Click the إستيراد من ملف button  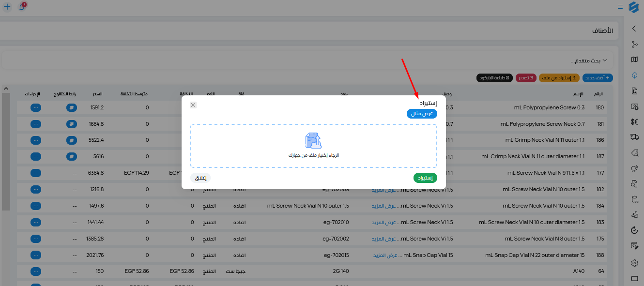pyautogui.click(x=559, y=78)
